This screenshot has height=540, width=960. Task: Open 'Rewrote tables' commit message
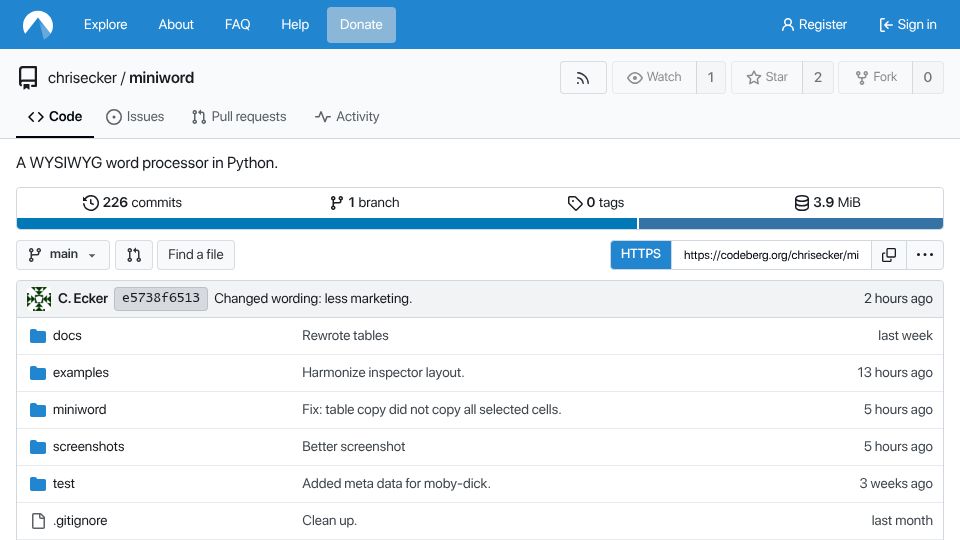(345, 336)
